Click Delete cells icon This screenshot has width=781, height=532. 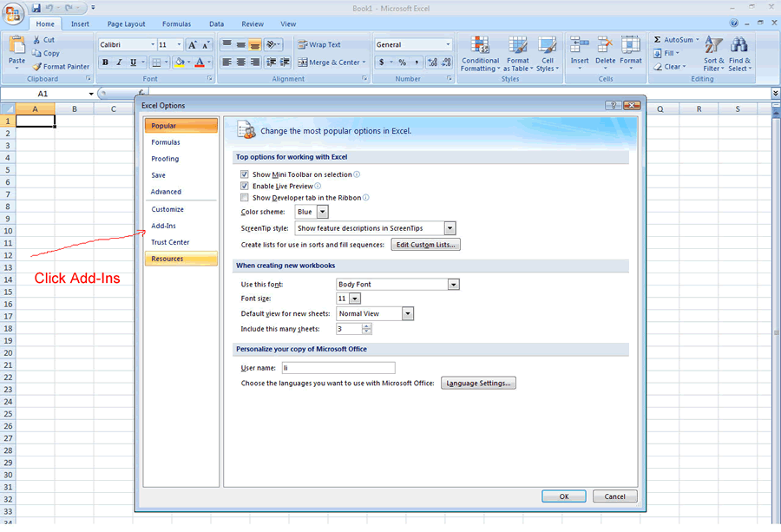605,45
